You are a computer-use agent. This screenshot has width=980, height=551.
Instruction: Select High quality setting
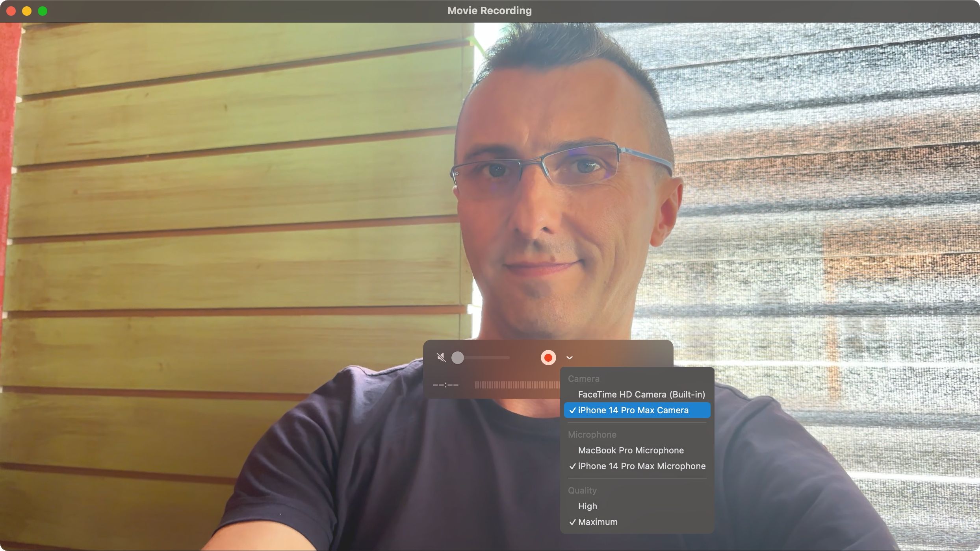pos(587,507)
